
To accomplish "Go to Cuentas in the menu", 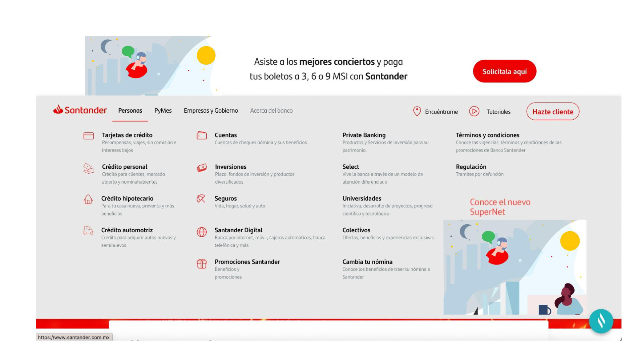I will (x=226, y=135).
